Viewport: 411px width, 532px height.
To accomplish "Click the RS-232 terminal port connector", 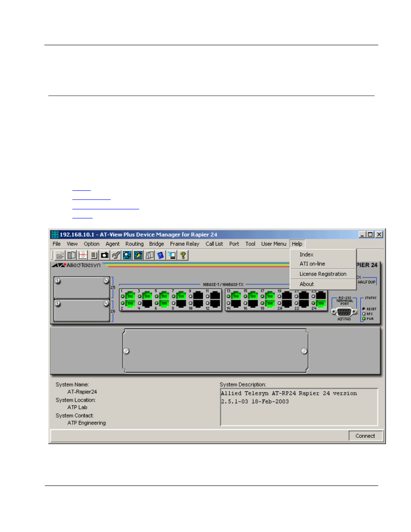I will pos(344,312).
